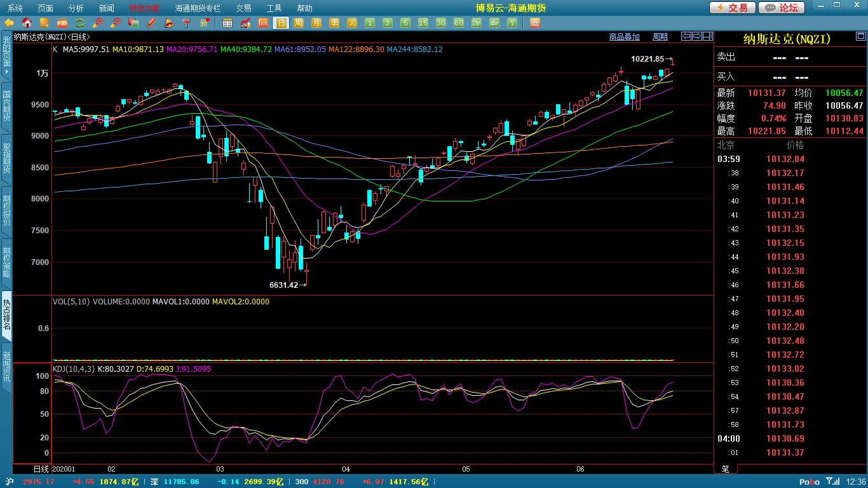Open the 股指期货 sidebar tab
This screenshot has width=868, height=488.
pos(6,158)
